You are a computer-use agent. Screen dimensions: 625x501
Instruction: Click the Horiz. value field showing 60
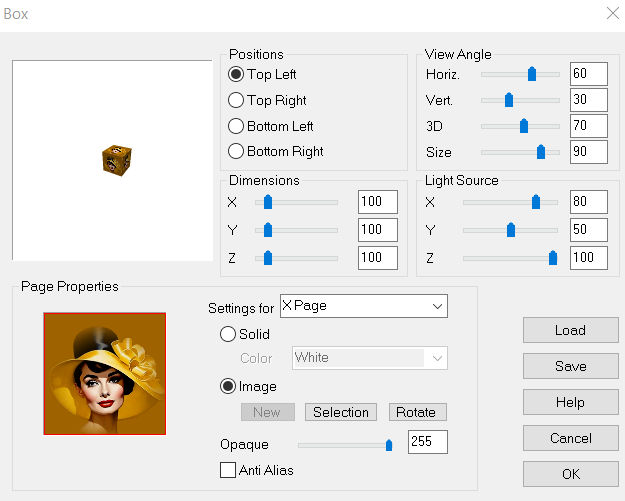click(x=589, y=74)
